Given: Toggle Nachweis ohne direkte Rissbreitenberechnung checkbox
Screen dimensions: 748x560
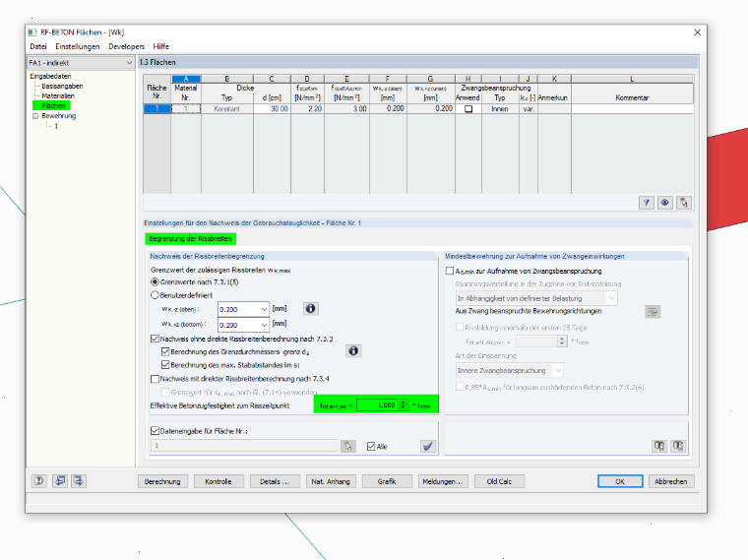Looking at the screenshot, I should [x=155, y=339].
